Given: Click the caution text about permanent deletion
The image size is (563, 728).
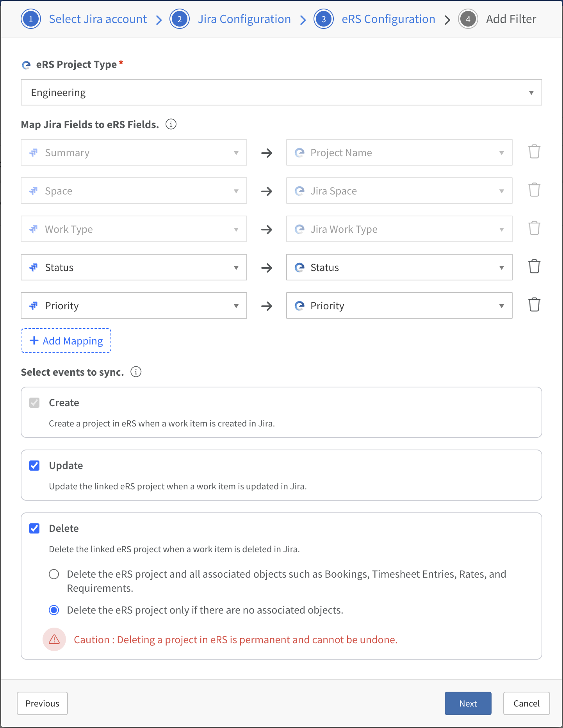Looking at the screenshot, I should coord(236,640).
